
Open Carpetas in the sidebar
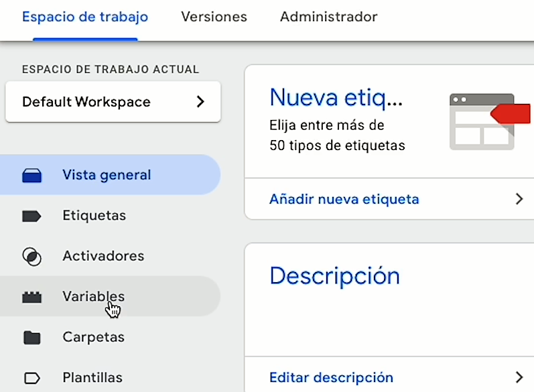pos(110,337)
